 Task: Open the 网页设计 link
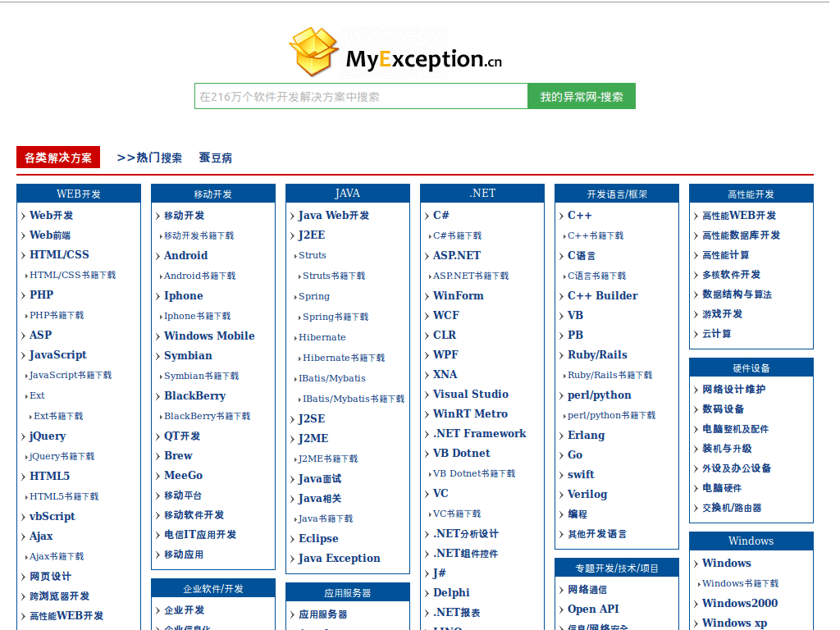coord(50,577)
